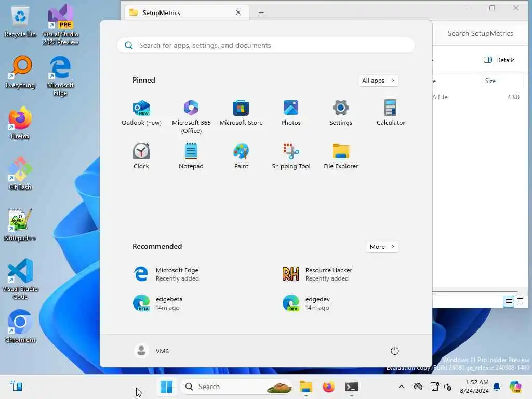This screenshot has width=532, height=399.
Task: Show hidden system tray icons
Action: 402,387
